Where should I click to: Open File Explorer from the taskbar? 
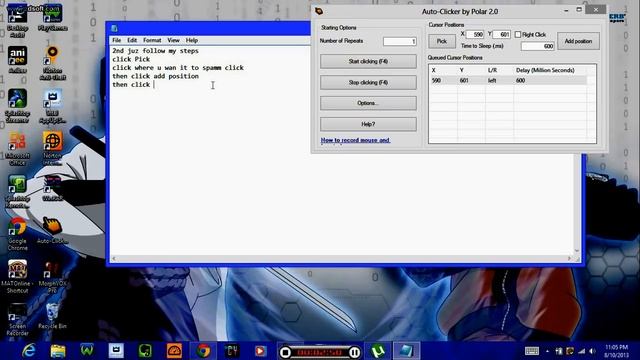(58, 351)
